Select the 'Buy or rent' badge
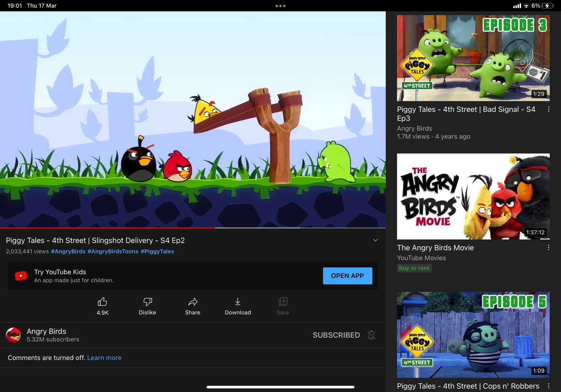The image size is (561, 392). coord(414,268)
